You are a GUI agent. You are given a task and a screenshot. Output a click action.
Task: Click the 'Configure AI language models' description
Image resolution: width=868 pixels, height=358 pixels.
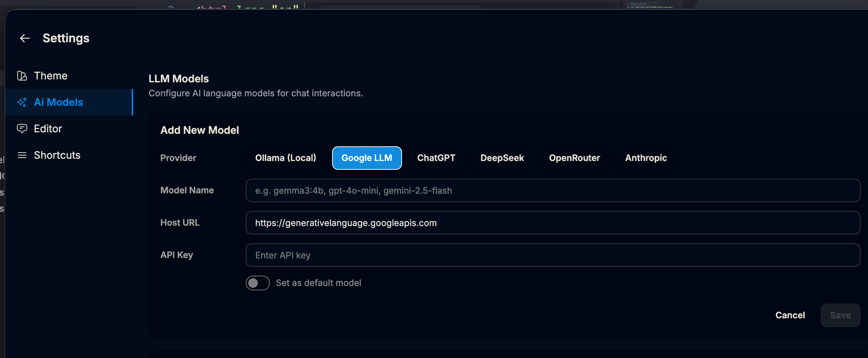256,93
